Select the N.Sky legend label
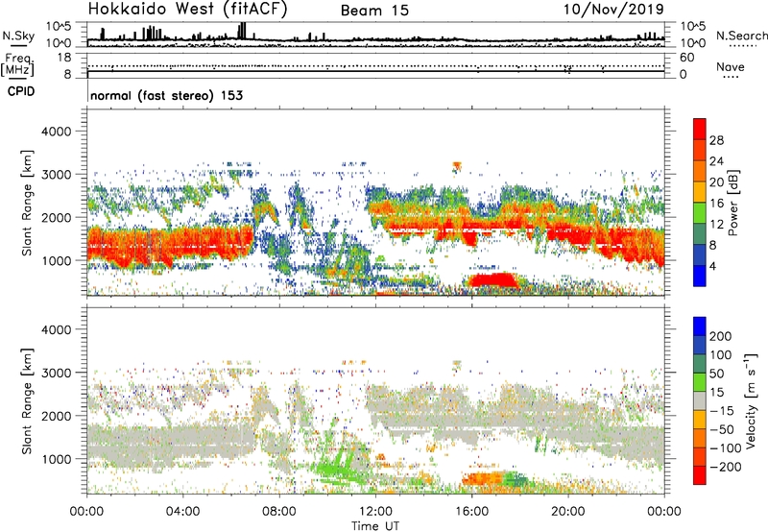The height and width of the screenshot is (532, 768). 18,36
